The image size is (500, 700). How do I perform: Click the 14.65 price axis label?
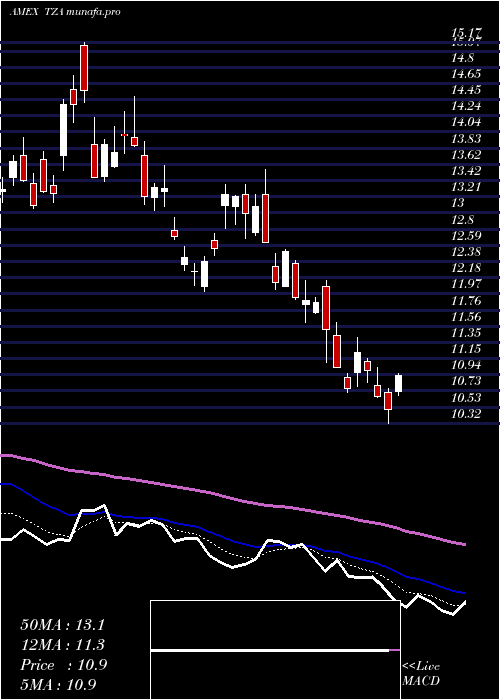pyautogui.click(x=466, y=74)
